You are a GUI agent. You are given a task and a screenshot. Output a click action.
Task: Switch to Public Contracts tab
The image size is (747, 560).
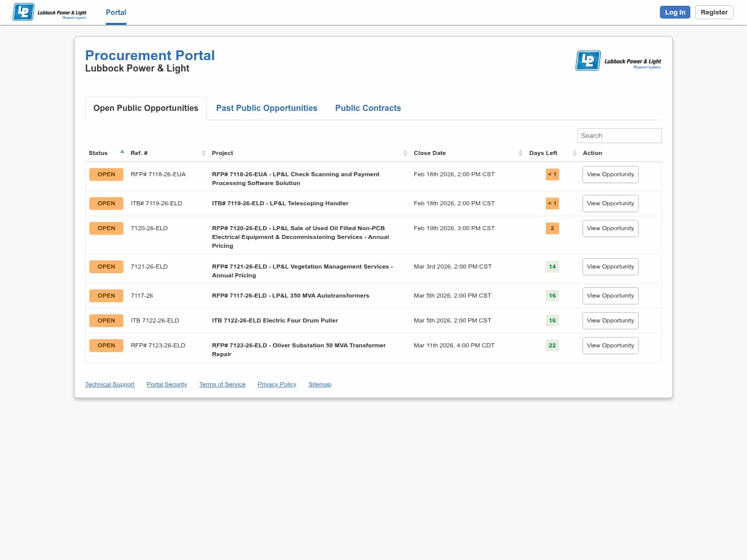coord(368,108)
